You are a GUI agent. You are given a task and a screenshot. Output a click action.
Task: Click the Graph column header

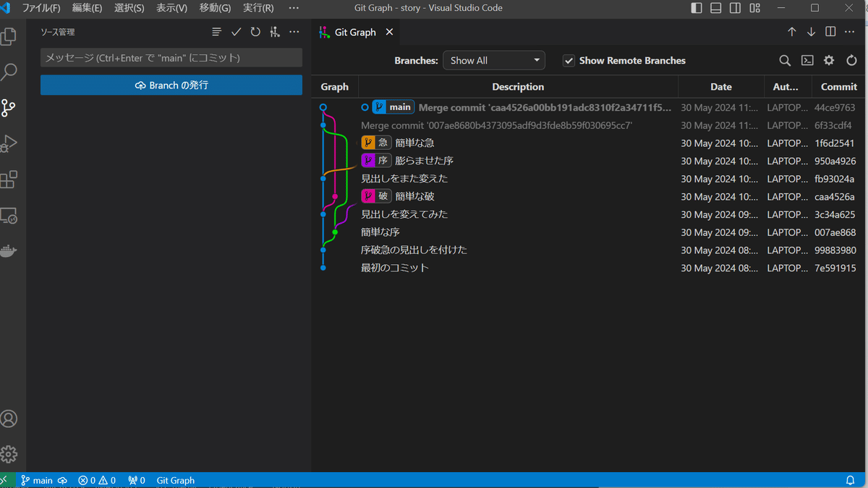[x=334, y=87]
